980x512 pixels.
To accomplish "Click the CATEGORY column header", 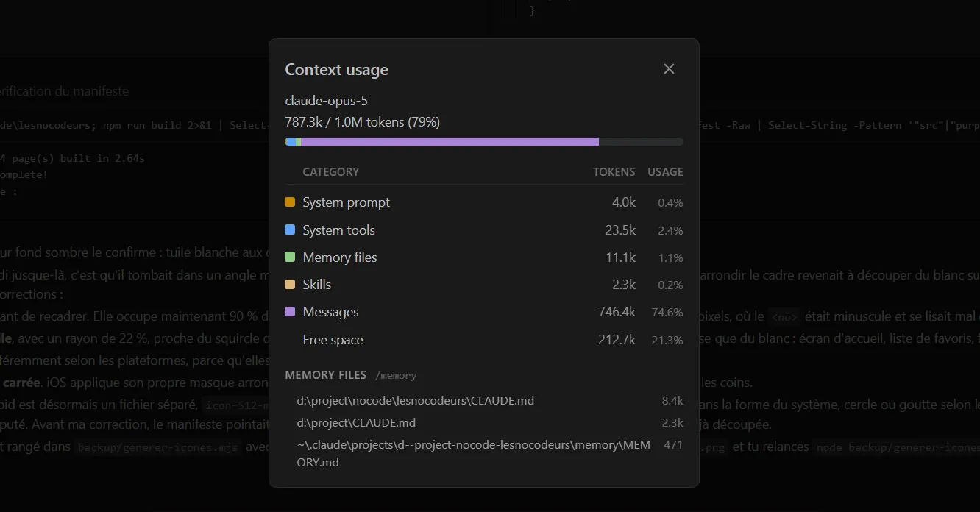I will 331,172.
